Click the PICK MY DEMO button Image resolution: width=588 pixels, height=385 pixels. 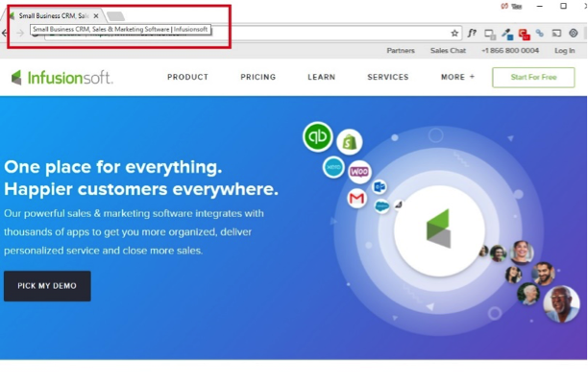coord(47,286)
